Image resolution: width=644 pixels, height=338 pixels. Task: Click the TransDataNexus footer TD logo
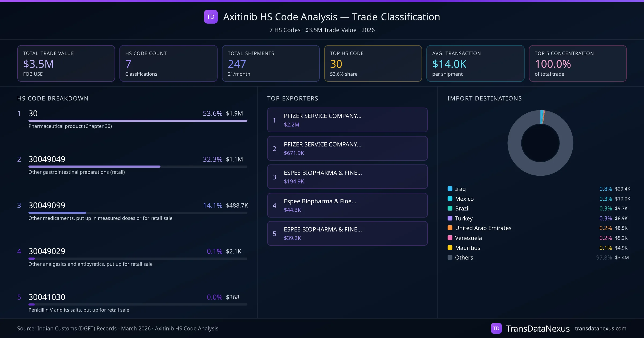click(496, 328)
